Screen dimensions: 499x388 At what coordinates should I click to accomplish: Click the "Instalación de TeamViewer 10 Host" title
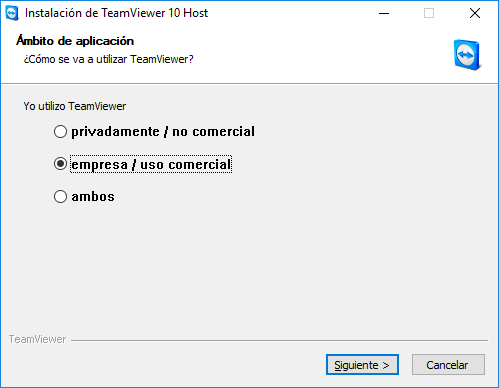(x=116, y=13)
